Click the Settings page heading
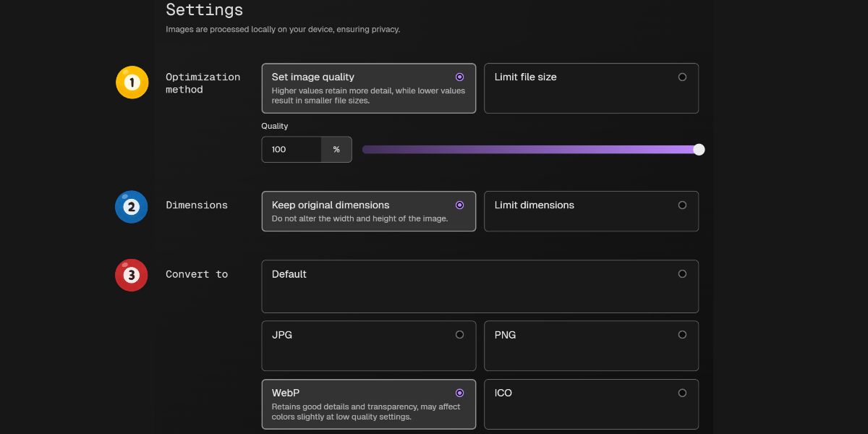868x434 pixels. [205, 9]
